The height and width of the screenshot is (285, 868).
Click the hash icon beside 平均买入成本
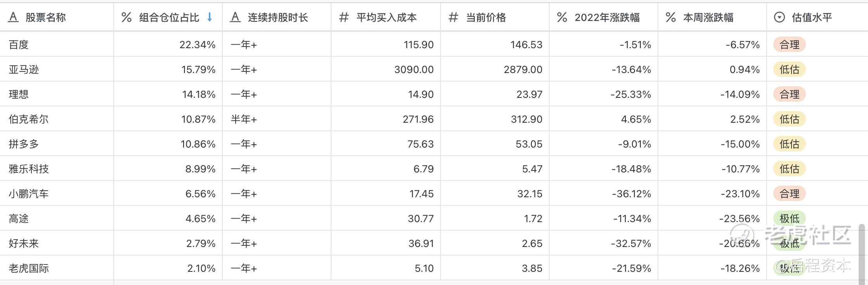tap(344, 17)
